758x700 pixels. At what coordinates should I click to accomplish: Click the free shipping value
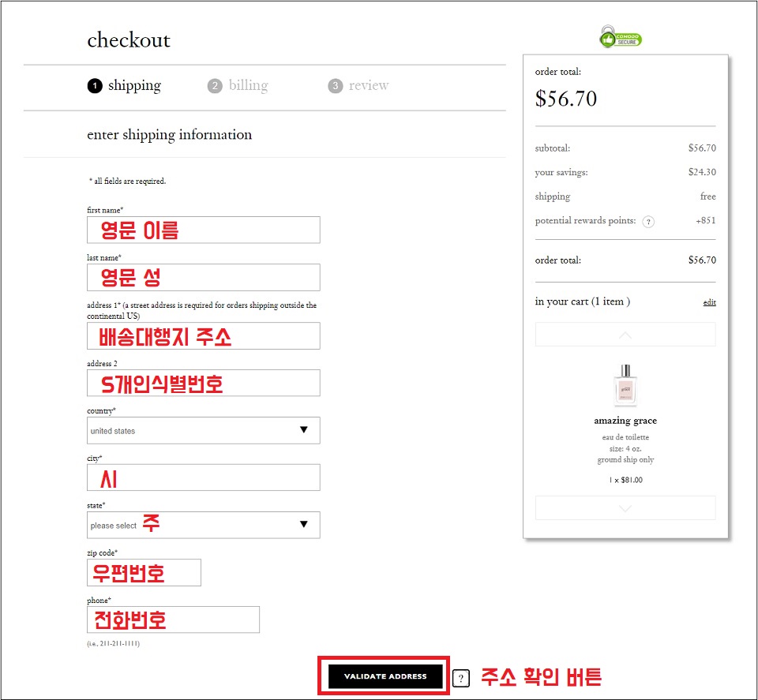tap(707, 197)
